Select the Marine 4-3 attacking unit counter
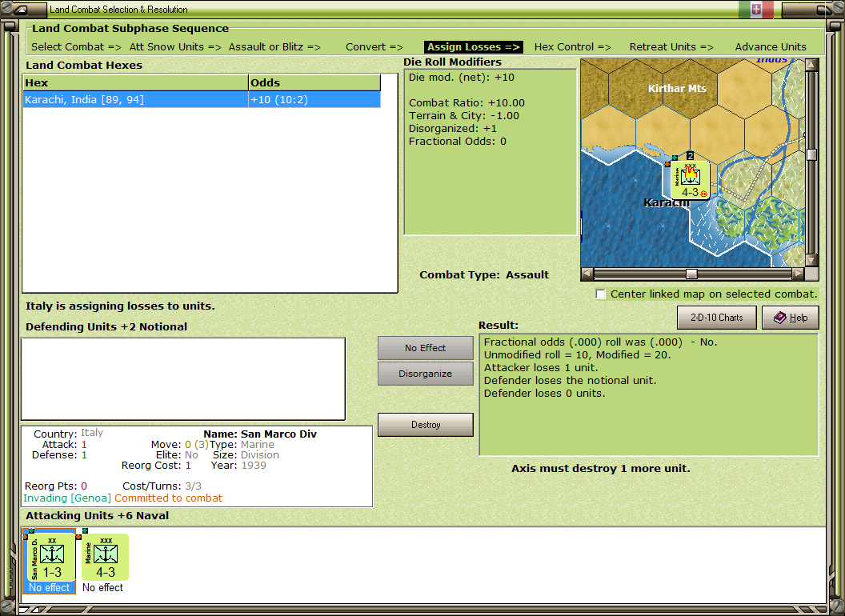The height and width of the screenshot is (616, 845). point(105,557)
